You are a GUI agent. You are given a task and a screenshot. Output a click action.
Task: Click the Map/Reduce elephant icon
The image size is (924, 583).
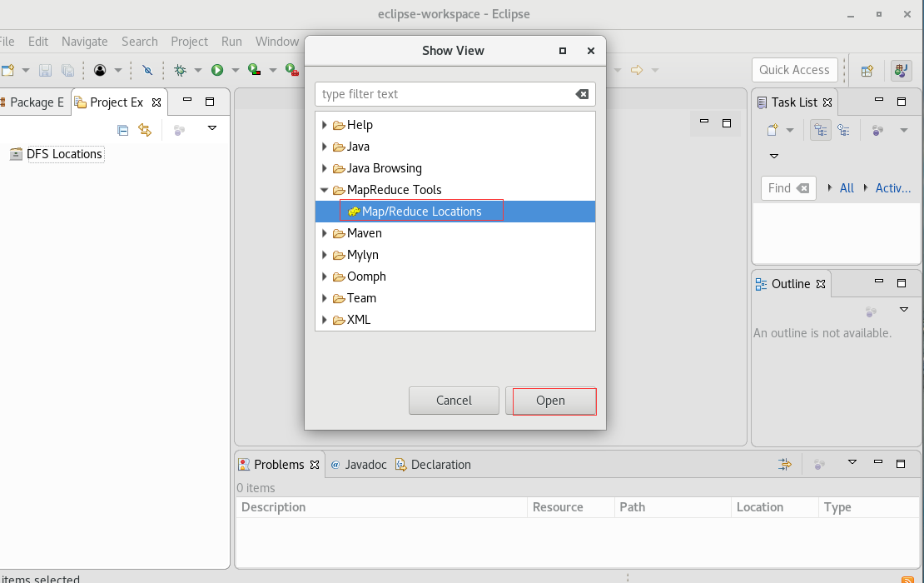(x=354, y=212)
